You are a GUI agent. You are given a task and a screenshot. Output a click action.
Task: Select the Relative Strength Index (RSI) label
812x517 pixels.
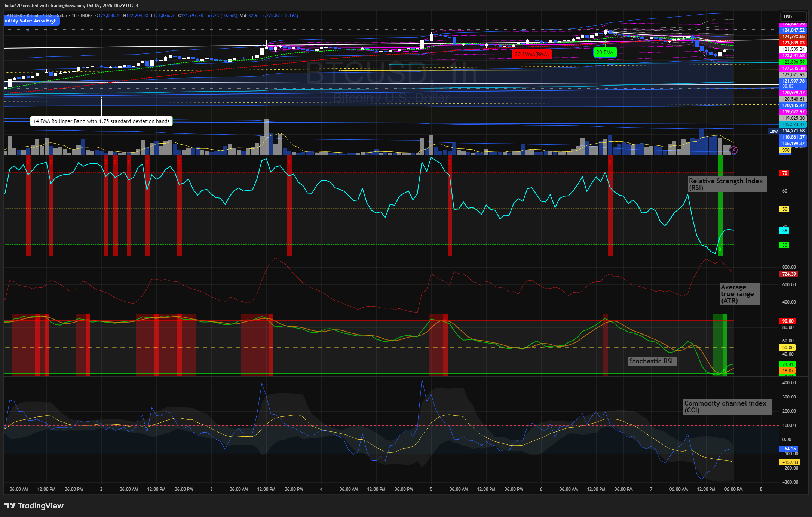727,184
